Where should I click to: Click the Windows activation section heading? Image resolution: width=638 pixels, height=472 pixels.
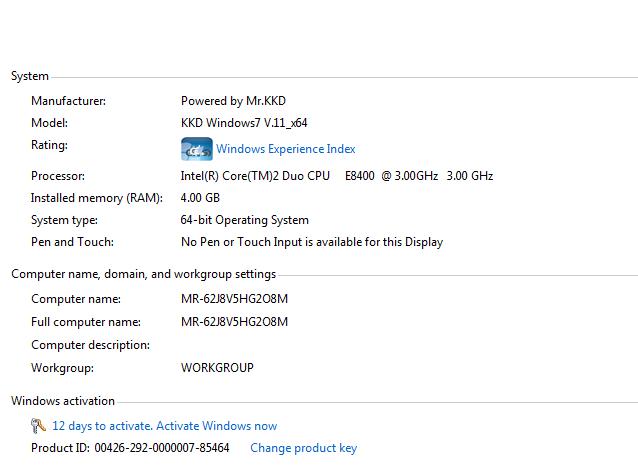pyautogui.click(x=63, y=401)
